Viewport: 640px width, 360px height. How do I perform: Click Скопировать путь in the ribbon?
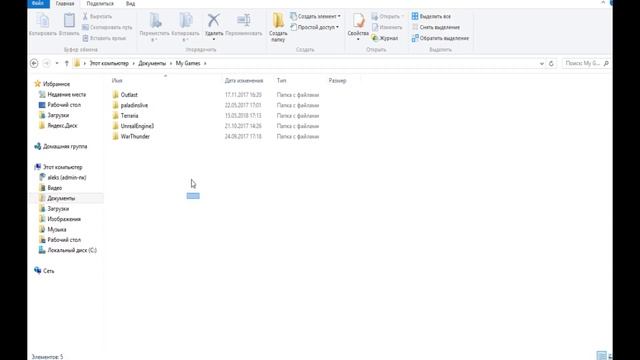(107, 27)
